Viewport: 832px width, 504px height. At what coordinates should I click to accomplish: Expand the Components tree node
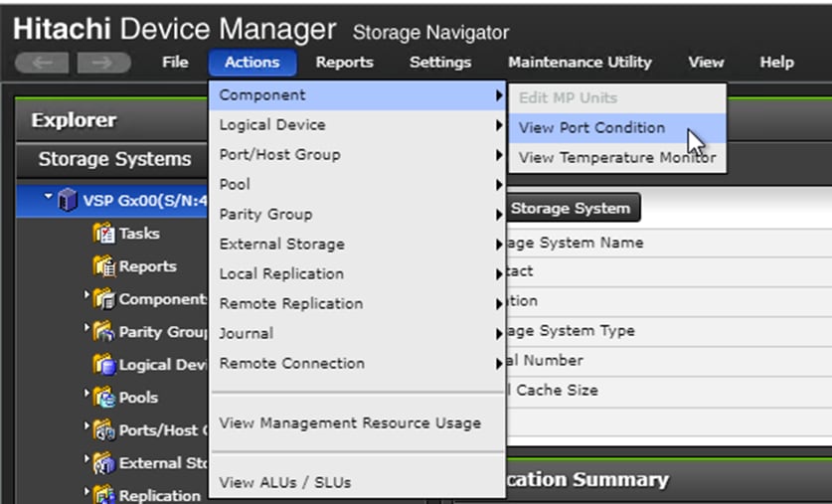tap(86, 293)
